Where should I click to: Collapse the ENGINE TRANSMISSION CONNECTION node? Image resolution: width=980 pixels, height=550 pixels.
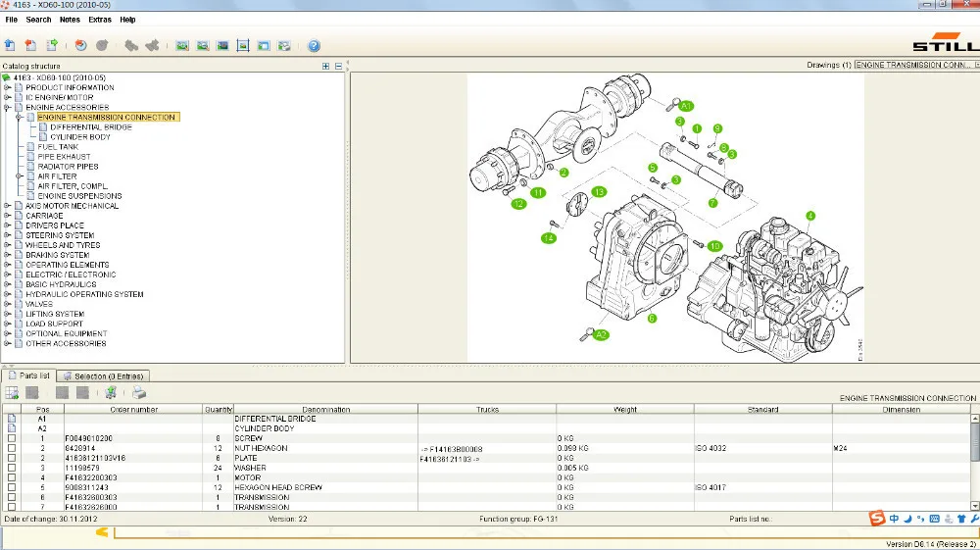click(x=20, y=117)
